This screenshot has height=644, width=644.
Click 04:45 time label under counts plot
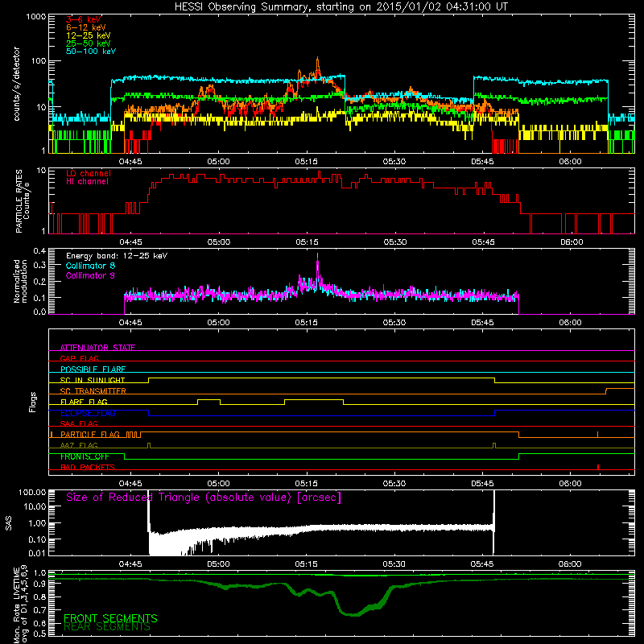[x=130, y=162]
